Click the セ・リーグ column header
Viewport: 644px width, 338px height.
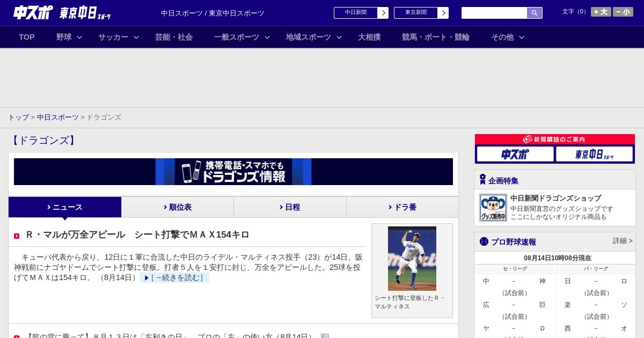click(515, 269)
